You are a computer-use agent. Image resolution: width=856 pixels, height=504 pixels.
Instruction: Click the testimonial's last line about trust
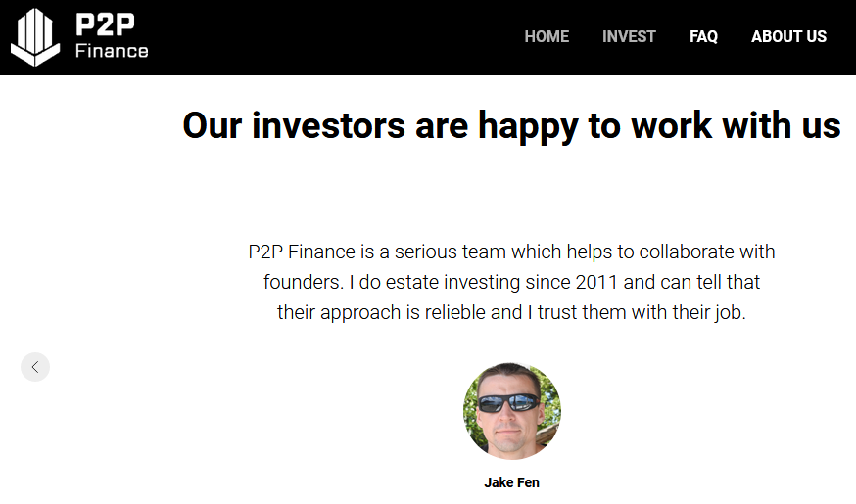coord(511,314)
